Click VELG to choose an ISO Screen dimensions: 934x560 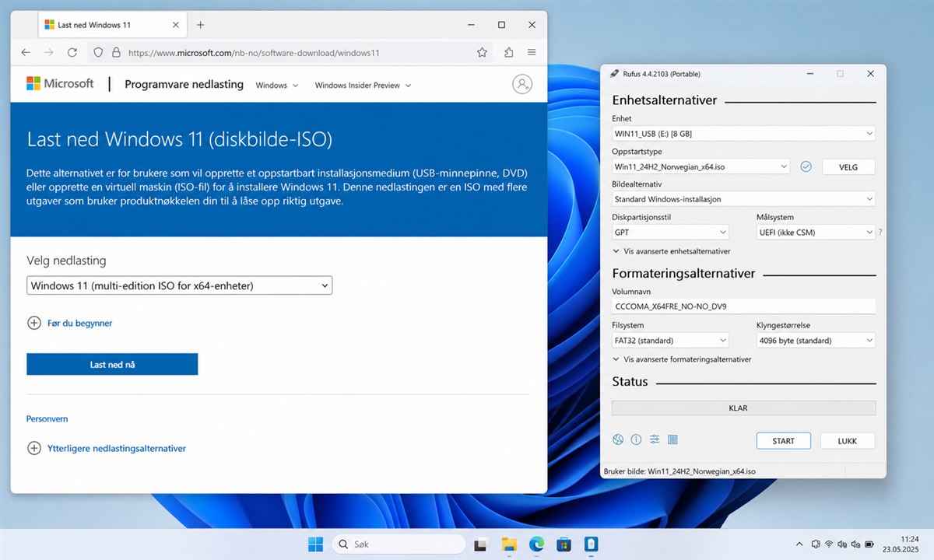click(848, 166)
